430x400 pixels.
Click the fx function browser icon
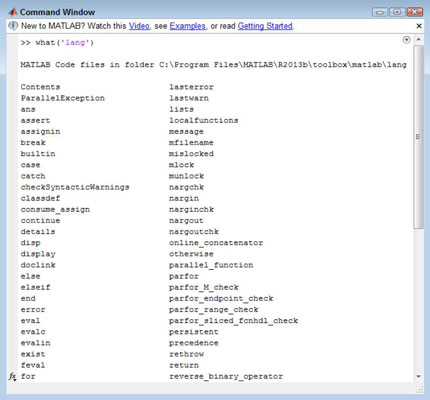pyautogui.click(x=12, y=376)
